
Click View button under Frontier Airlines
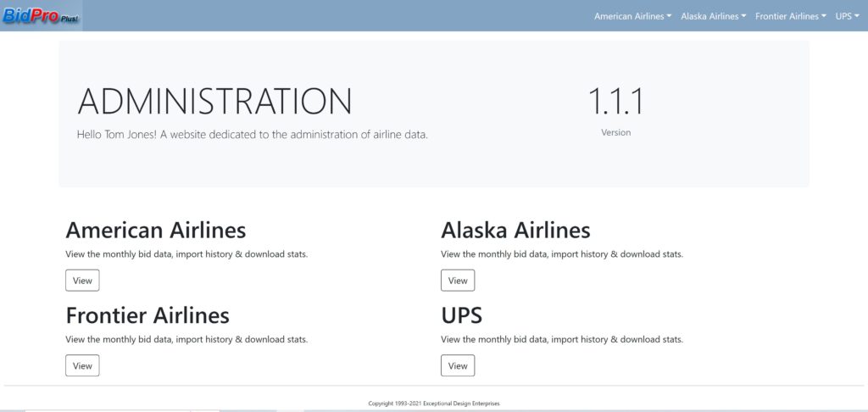(82, 365)
